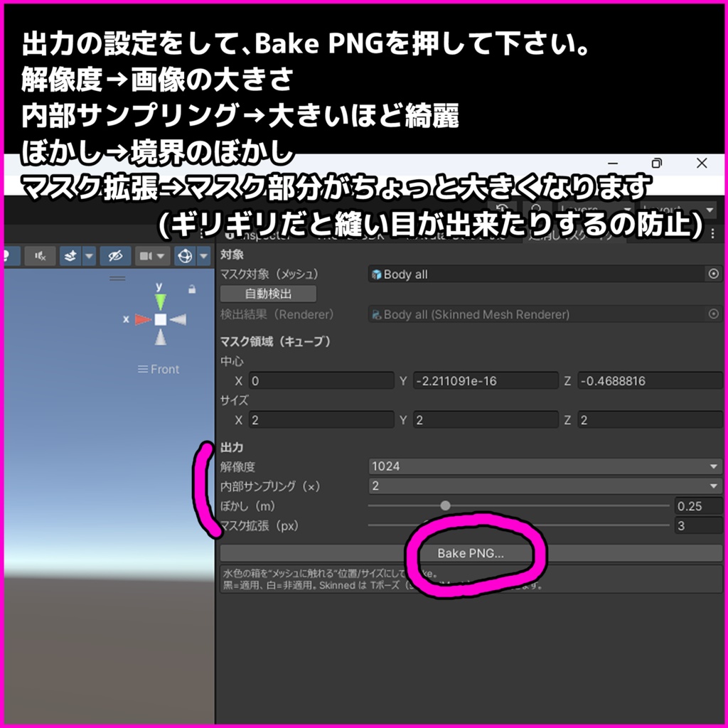Click the 中心 Z value field
Screen dimensions: 728x728
(650, 381)
